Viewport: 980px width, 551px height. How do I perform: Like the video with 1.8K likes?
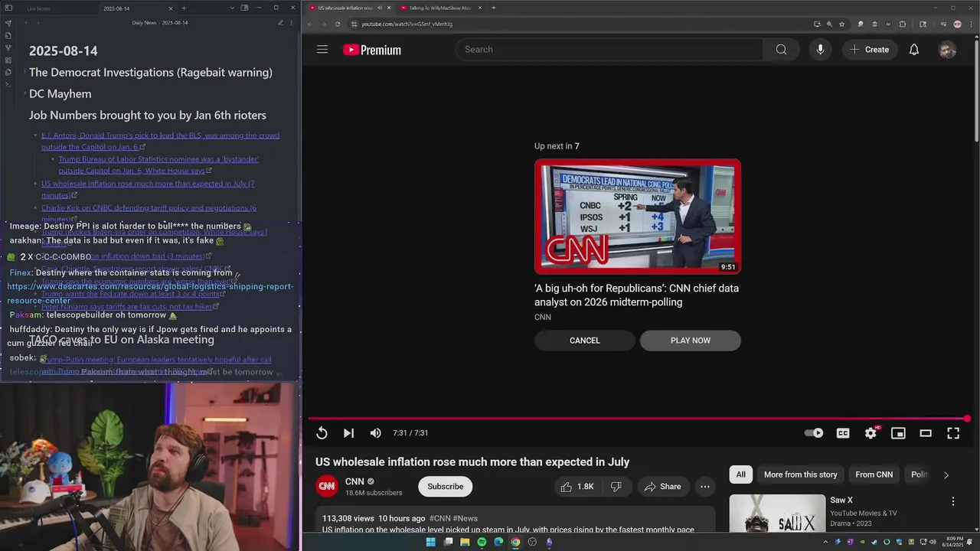pos(577,487)
